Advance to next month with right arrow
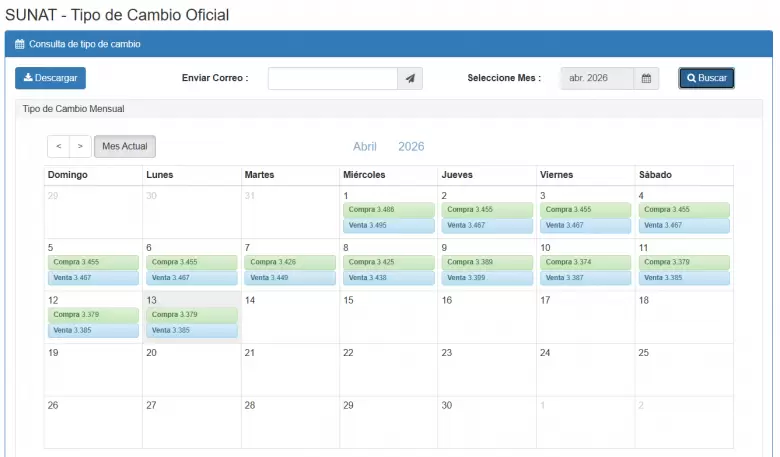Viewport: 780px width, 457px height. tap(80, 147)
